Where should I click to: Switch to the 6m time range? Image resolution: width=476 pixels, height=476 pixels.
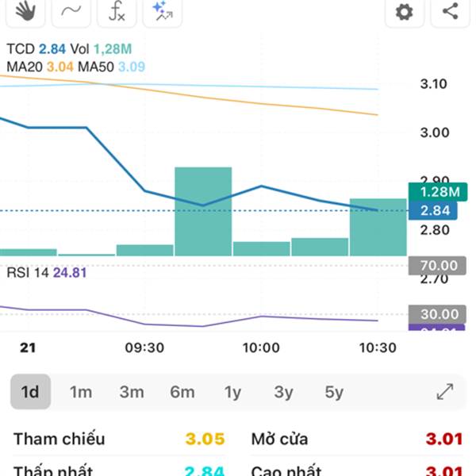click(x=182, y=392)
